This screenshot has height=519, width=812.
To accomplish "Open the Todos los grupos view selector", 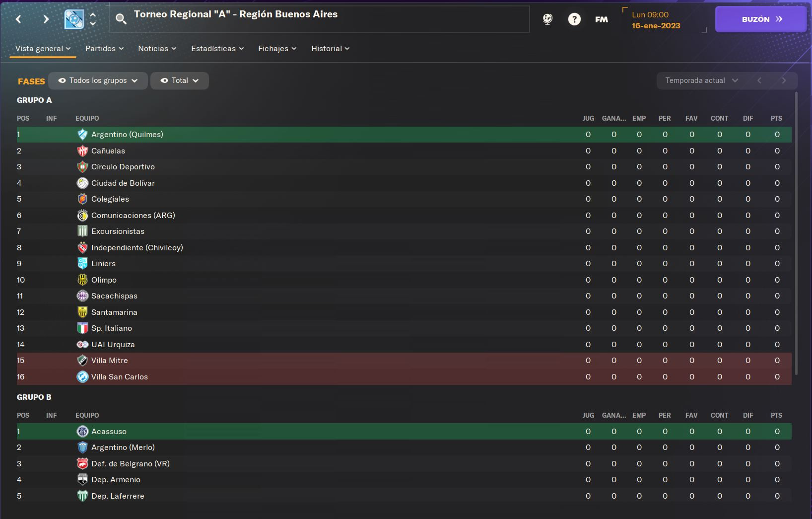I will tap(98, 80).
